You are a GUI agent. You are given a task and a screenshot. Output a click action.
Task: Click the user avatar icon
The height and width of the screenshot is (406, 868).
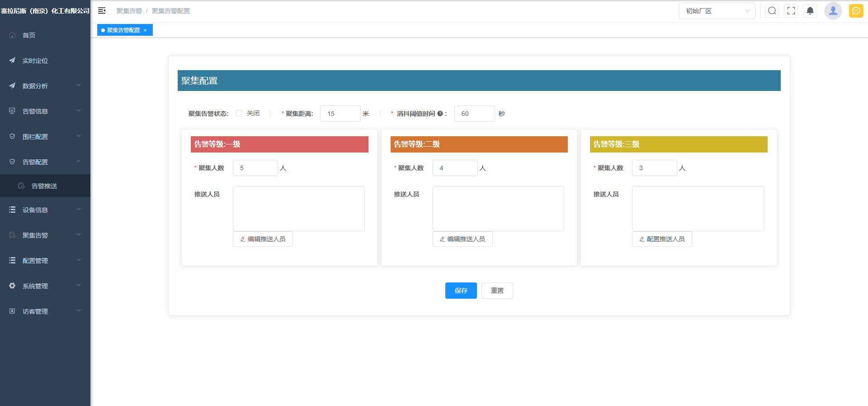(833, 11)
